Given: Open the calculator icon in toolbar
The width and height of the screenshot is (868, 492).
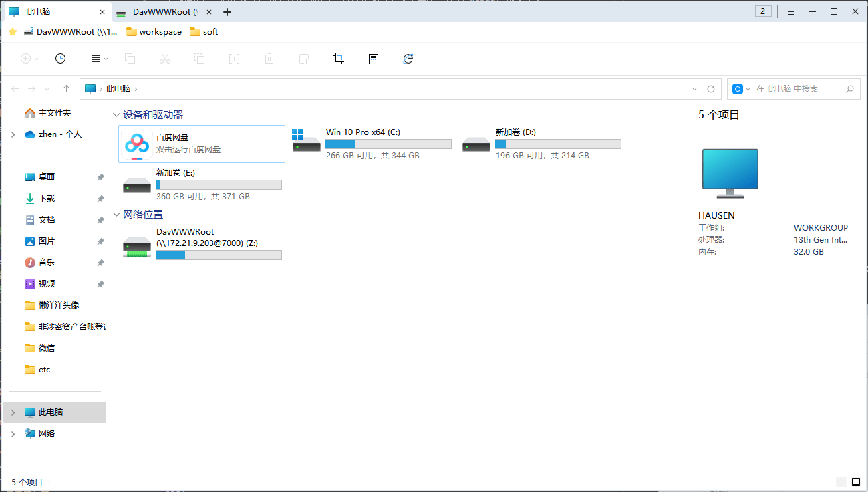Looking at the screenshot, I should [x=374, y=59].
